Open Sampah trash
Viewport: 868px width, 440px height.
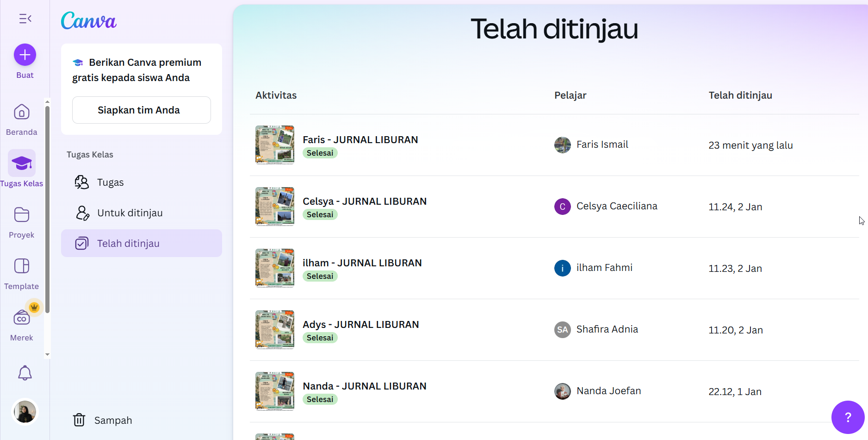tap(103, 420)
